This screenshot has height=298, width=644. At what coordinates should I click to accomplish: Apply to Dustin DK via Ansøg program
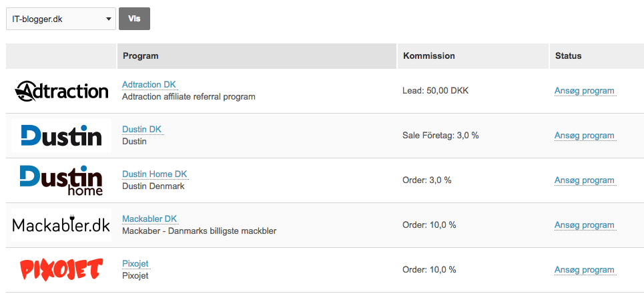(x=585, y=136)
